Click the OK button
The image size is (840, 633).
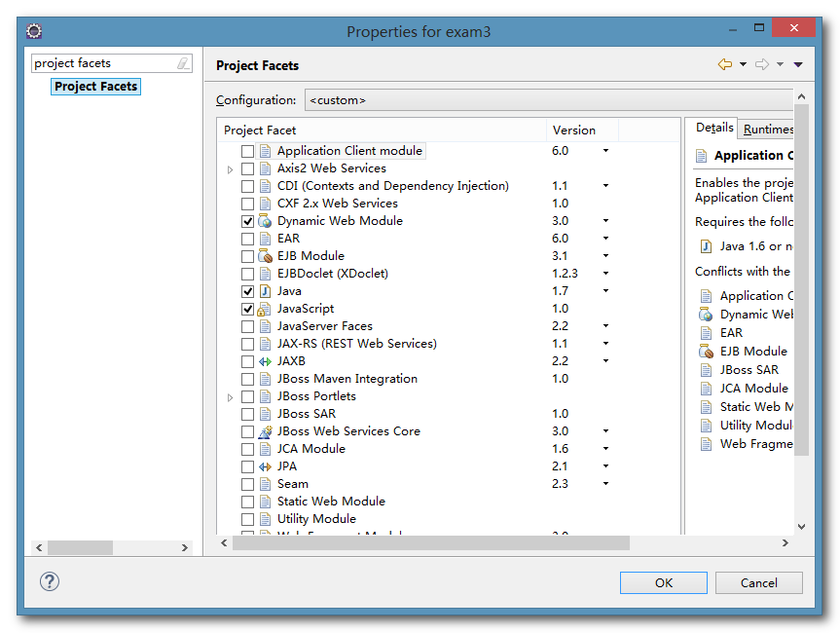pos(663,582)
